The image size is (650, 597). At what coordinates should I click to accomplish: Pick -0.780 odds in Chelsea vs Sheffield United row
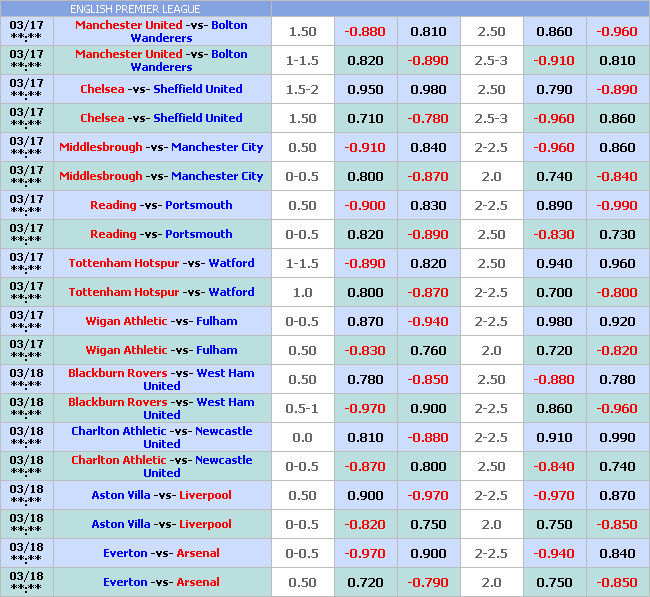428,118
